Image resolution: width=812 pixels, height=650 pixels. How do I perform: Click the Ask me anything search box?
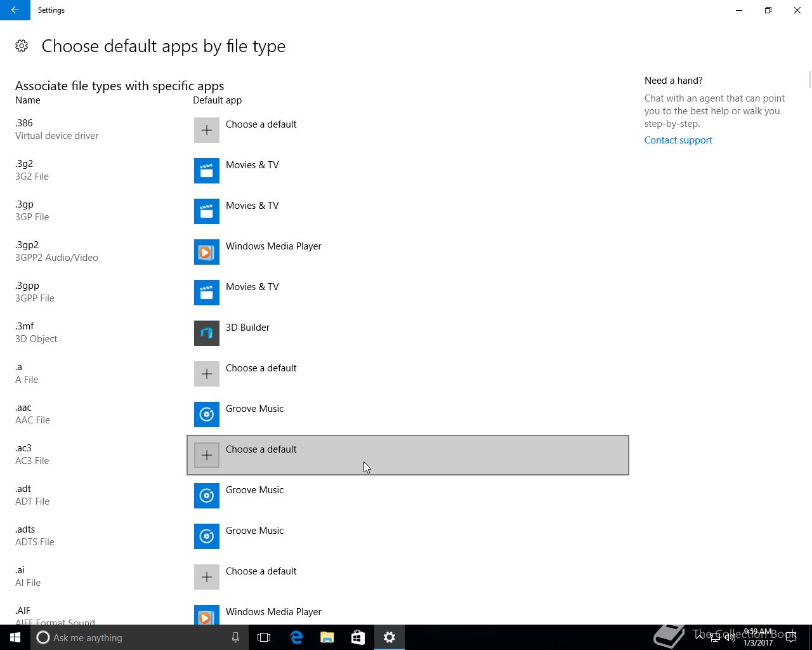pos(140,637)
